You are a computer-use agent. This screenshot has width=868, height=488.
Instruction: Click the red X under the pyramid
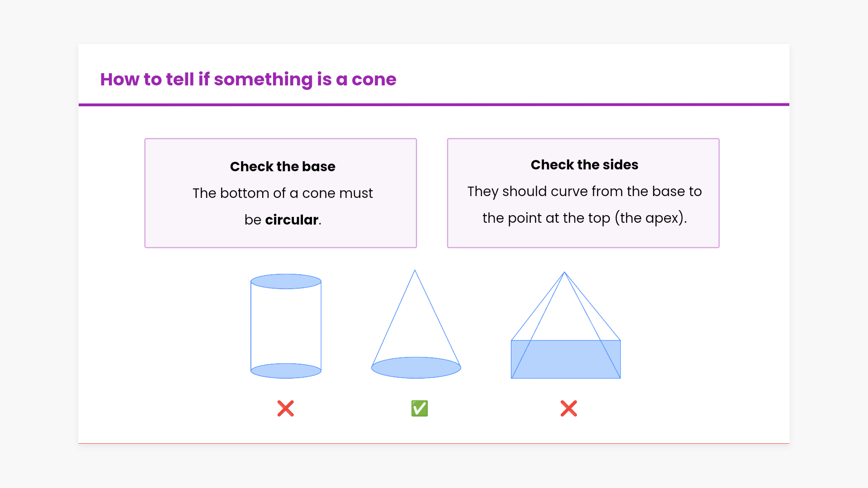(568, 408)
